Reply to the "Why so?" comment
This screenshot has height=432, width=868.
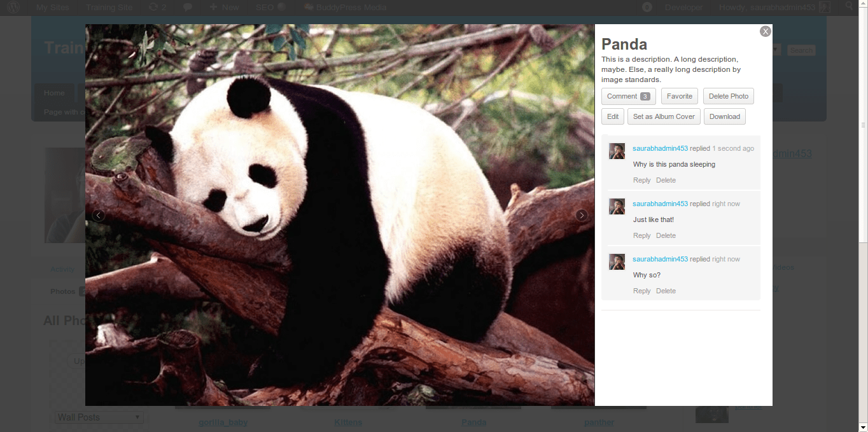[x=641, y=291]
